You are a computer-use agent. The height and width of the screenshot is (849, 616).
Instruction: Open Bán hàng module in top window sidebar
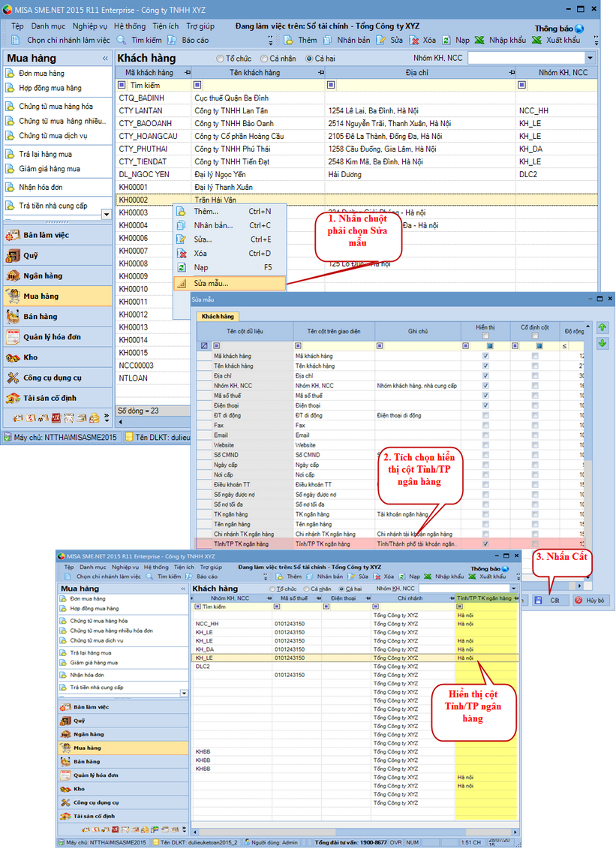coord(57,316)
